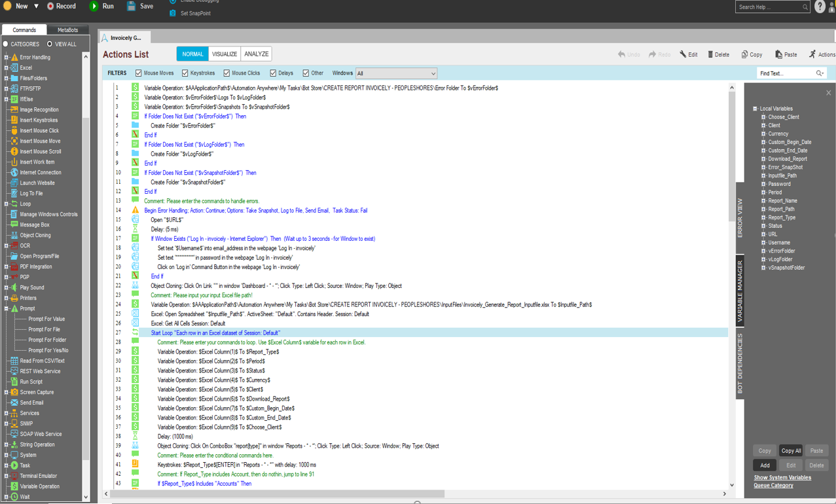Expand the Excel command category
The height and width of the screenshot is (504, 836).
click(x=7, y=68)
